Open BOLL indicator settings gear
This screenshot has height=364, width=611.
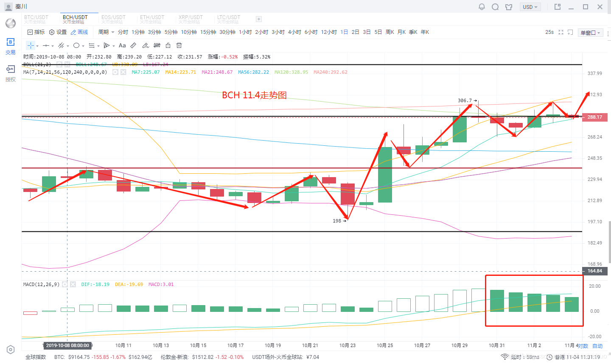(x=59, y=64)
